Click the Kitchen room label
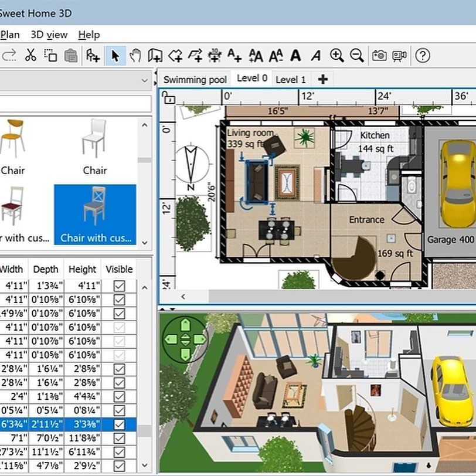This screenshot has height=476, width=476. click(375, 135)
